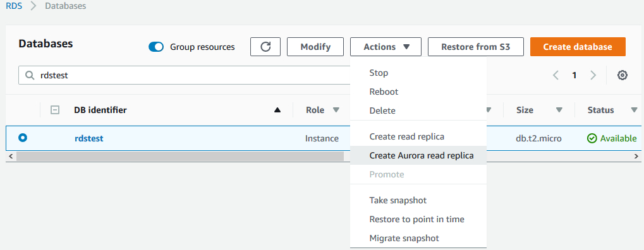The height and width of the screenshot is (250, 644).
Task: Click the green Available status icon
Action: click(x=592, y=139)
